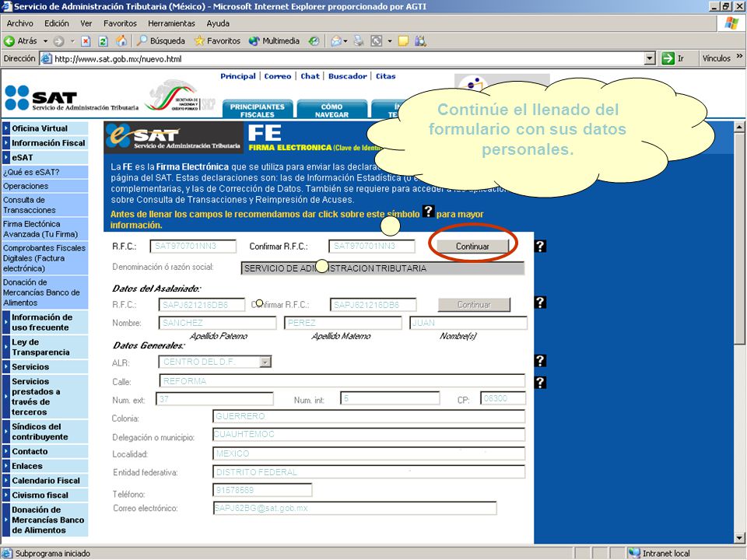Screen dimensions: 747x560
Task: Click the greyed Continuar button under Datos del Asalariado
Action: click(x=474, y=305)
